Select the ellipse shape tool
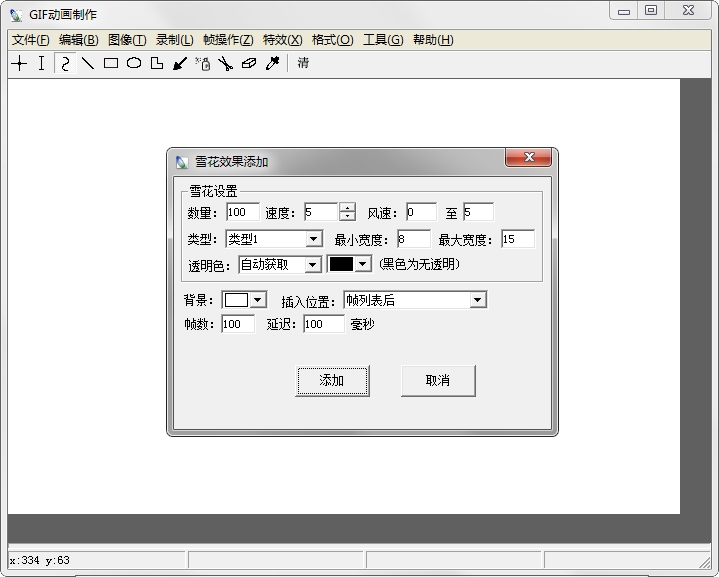 [x=133, y=63]
